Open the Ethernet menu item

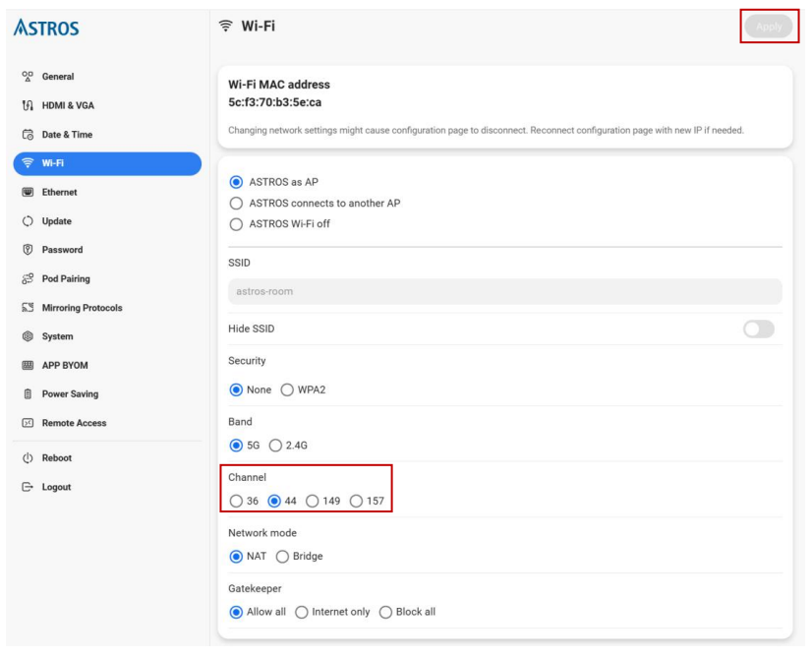(107, 192)
